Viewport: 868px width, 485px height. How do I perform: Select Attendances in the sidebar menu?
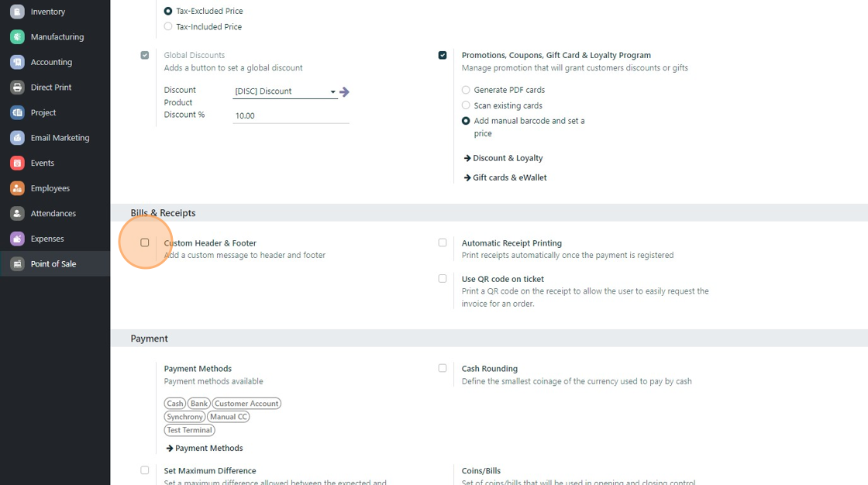click(x=53, y=213)
